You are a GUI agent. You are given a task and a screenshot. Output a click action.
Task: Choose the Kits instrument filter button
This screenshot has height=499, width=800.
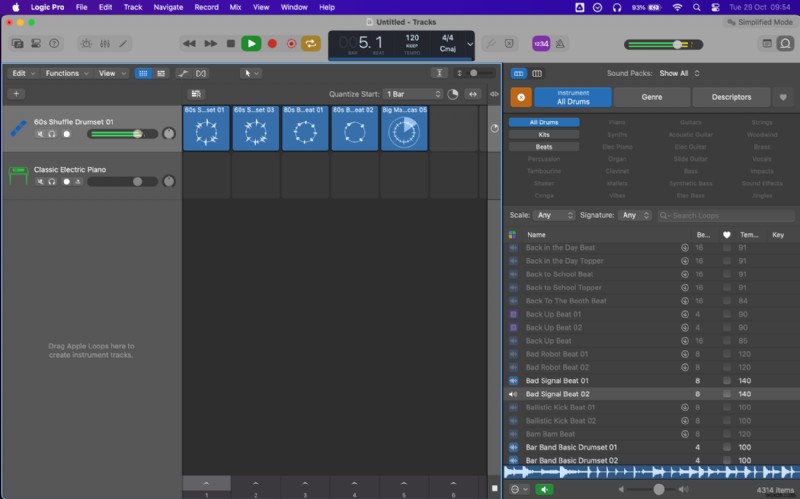(x=544, y=135)
